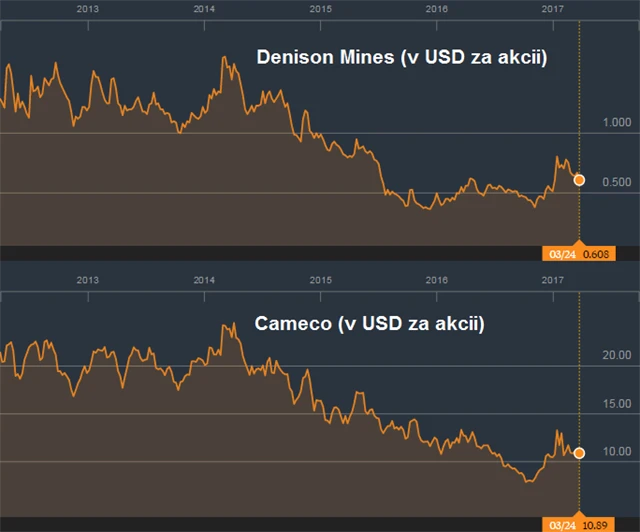640x532 pixels.
Task: Select the 2016 label on Denison chart
Action: coord(436,8)
